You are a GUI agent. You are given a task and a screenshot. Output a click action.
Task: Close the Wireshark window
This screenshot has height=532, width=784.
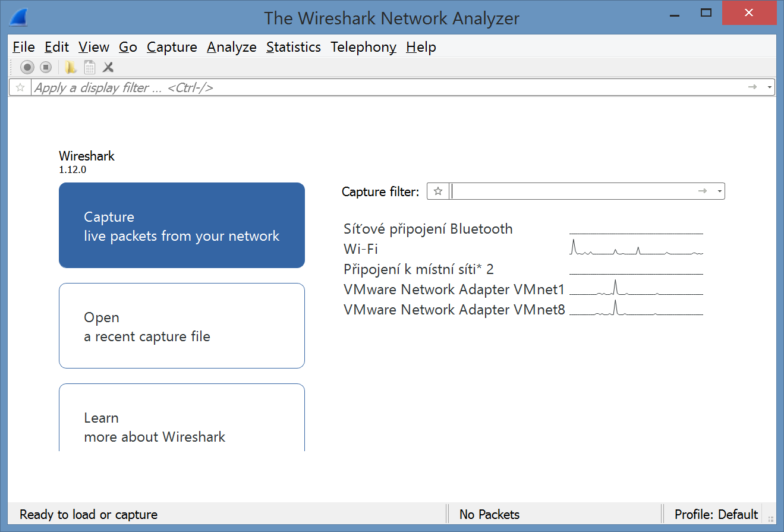pos(750,13)
